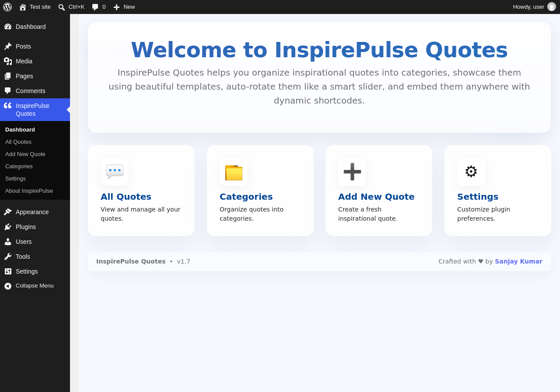Click the WordPress logo icon
Image resolution: width=560 pixels, height=392 pixels.
pyautogui.click(x=7, y=7)
